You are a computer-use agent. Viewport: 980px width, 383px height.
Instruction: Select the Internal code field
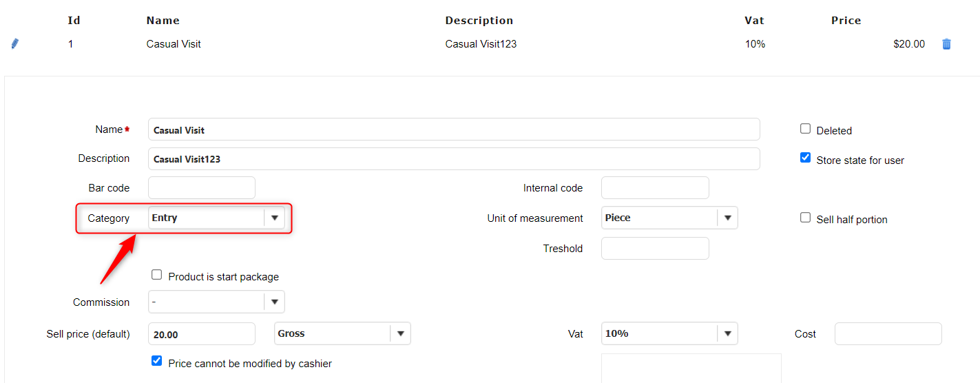[x=654, y=188]
